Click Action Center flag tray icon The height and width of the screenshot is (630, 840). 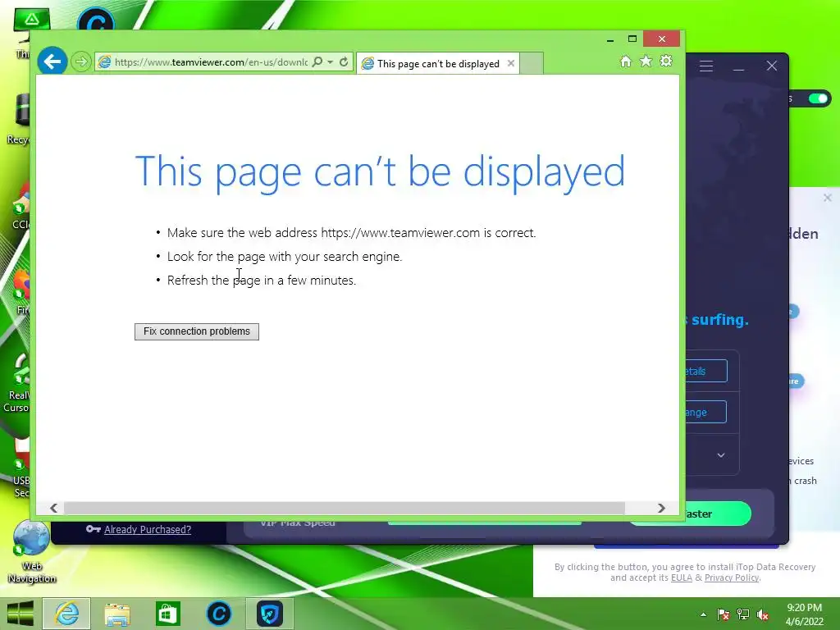tap(724, 614)
